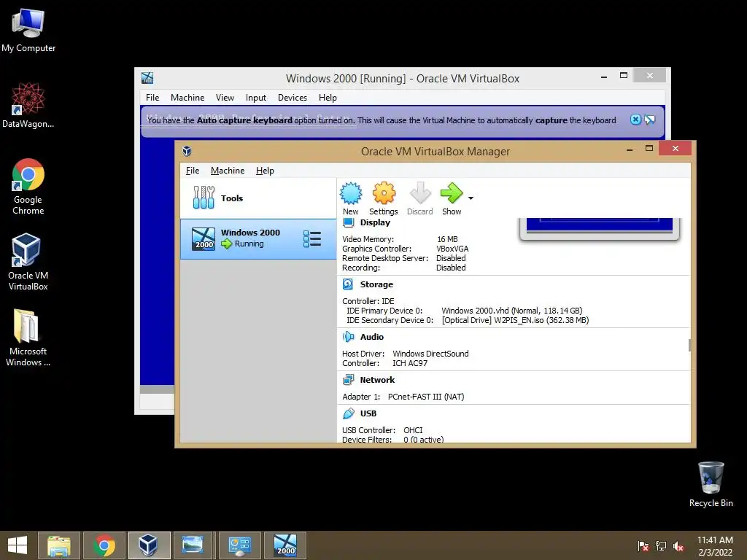The height and width of the screenshot is (560, 747).
Task: Select the DataWagon desktop shortcut
Action: pyautogui.click(x=28, y=105)
